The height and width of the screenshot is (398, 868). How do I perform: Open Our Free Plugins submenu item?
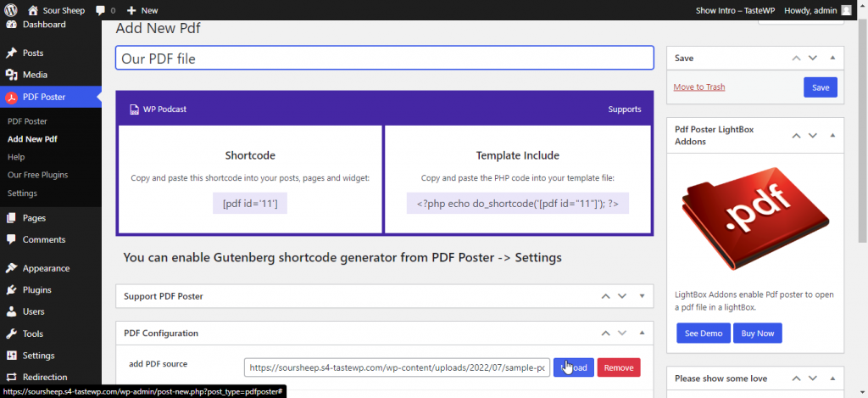click(37, 175)
